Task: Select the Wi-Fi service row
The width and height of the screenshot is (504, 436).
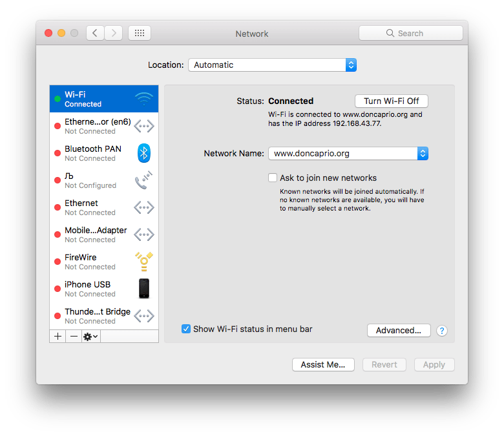Action: (104, 99)
